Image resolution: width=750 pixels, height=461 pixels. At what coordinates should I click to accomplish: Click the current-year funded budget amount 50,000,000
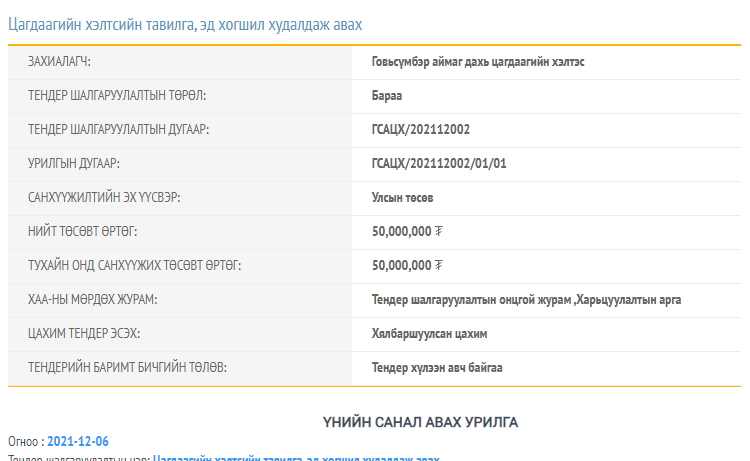401,266
